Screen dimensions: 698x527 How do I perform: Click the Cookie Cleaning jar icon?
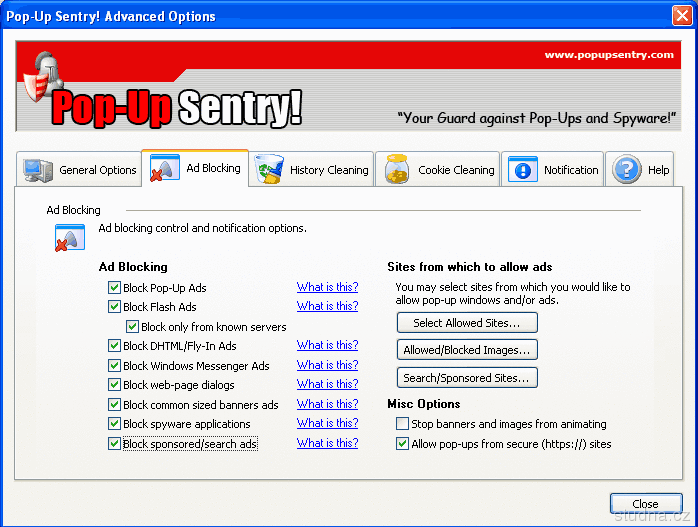tap(397, 169)
